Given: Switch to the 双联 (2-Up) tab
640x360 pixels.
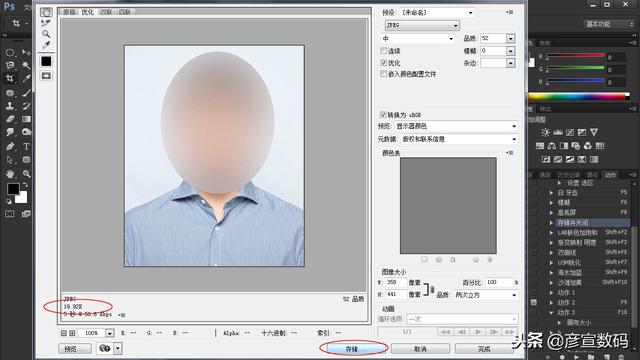Looking at the screenshot, I should click(106, 12).
